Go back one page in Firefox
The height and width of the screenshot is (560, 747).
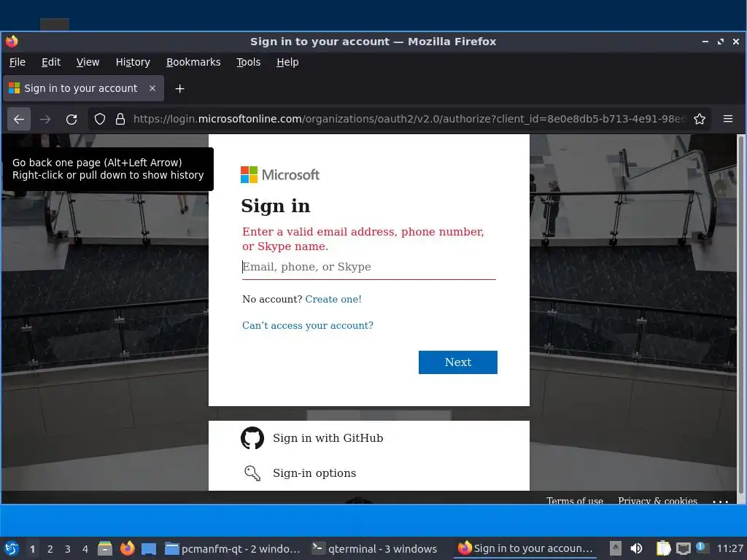tap(19, 119)
